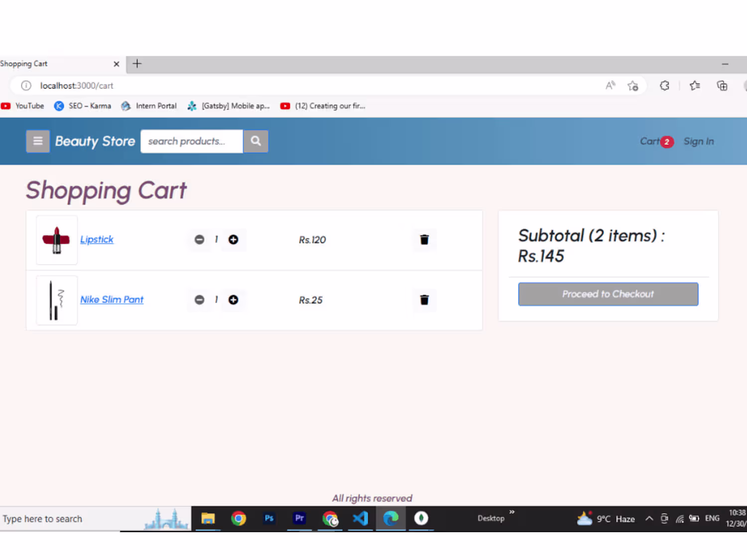Viewport: 747px width, 560px height.
Task: Click the Lipstick product thumbnail
Action: pyautogui.click(x=57, y=240)
